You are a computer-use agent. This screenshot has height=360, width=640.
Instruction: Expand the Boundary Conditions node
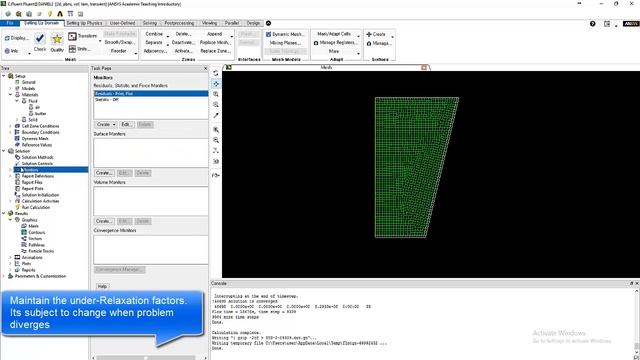[x=10, y=132]
